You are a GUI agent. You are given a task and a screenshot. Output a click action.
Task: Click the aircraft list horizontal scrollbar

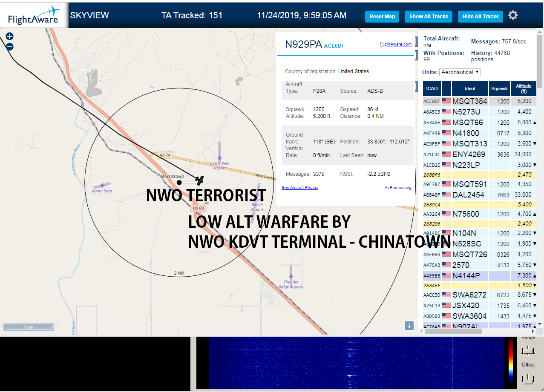coord(454,331)
